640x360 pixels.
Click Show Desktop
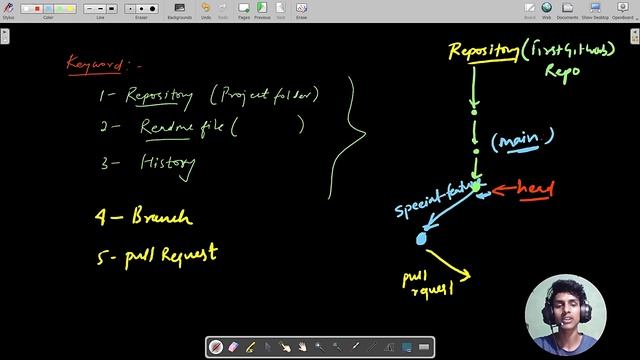[595, 10]
